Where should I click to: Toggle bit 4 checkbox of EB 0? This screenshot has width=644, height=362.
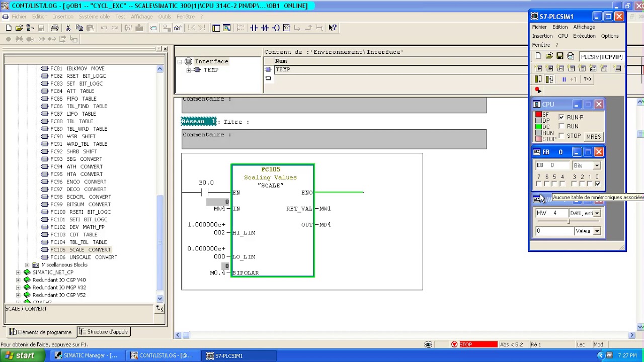(x=562, y=184)
